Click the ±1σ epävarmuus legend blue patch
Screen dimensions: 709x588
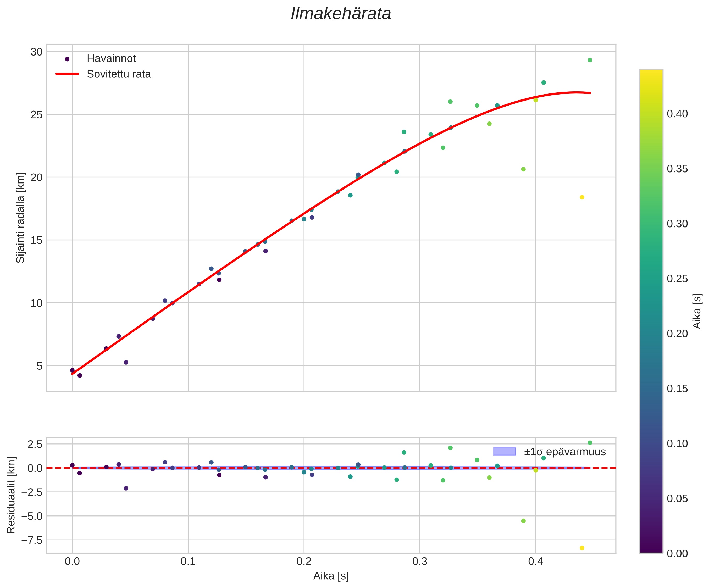[505, 451]
